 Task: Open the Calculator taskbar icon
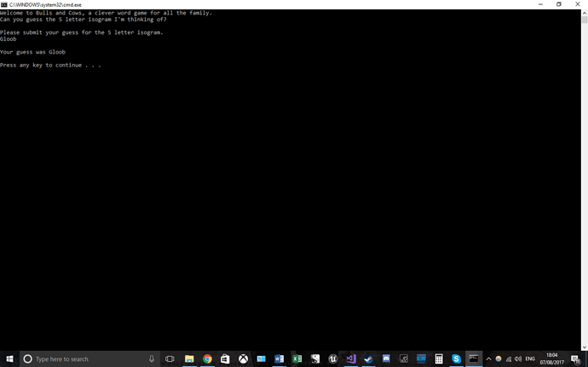tap(439, 358)
